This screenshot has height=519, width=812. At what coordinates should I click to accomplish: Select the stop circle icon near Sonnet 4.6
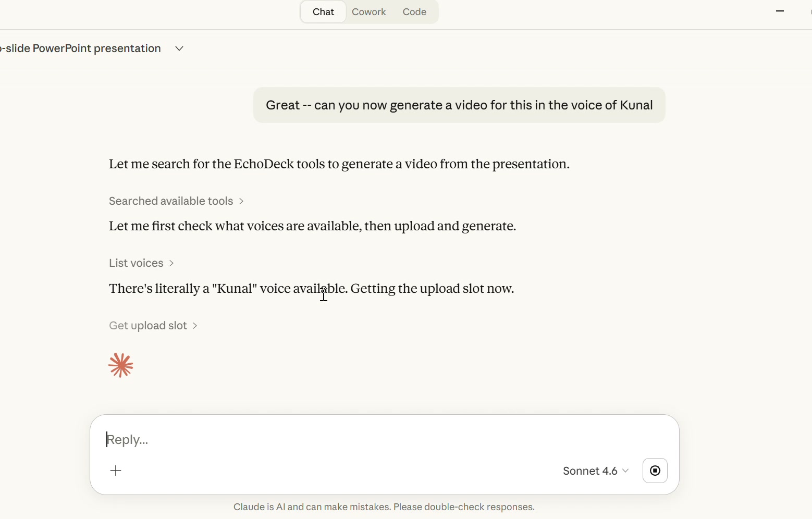pos(655,471)
